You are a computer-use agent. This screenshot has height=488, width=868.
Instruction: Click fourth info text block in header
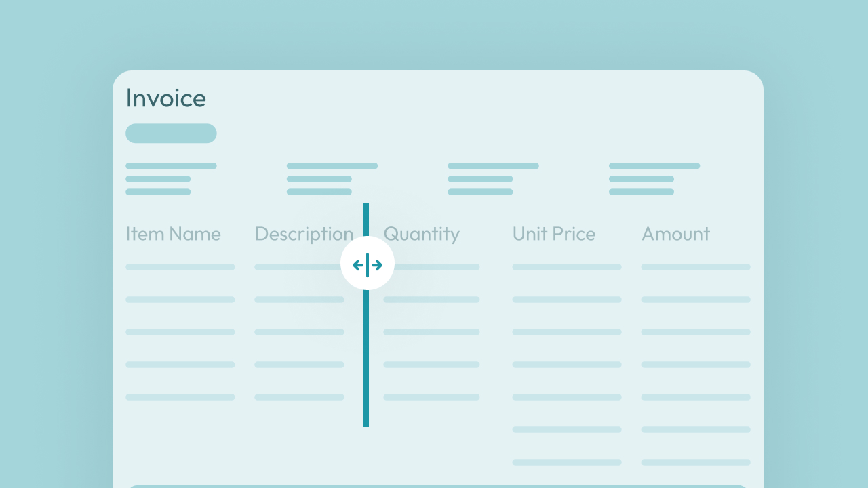pos(654,179)
